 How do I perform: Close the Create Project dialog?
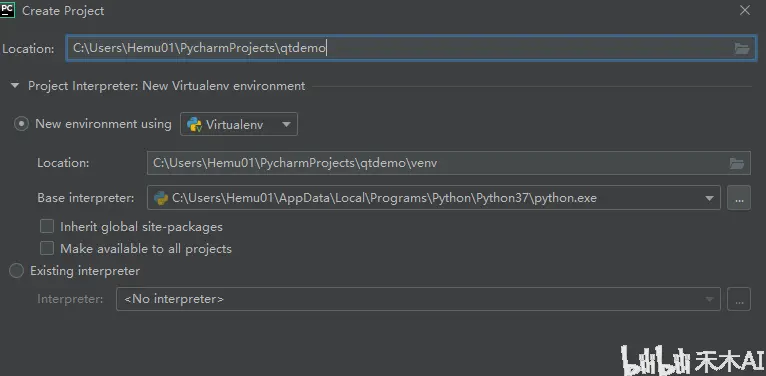pos(745,10)
